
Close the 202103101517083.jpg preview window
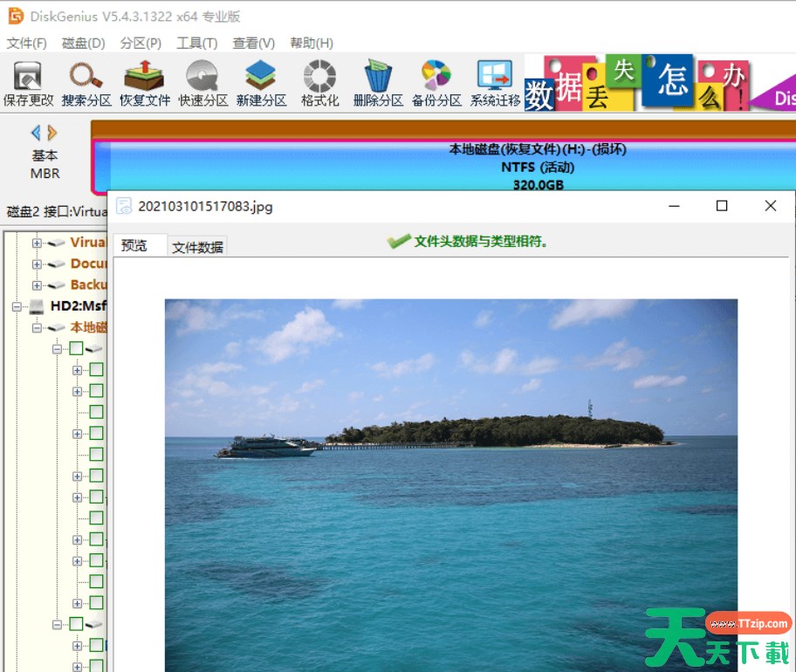point(771,206)
